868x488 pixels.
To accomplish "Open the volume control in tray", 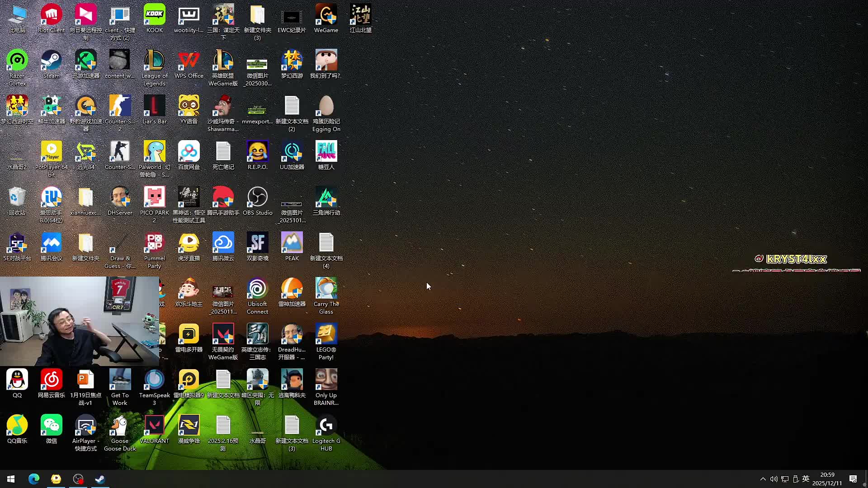I will (774, 479).
